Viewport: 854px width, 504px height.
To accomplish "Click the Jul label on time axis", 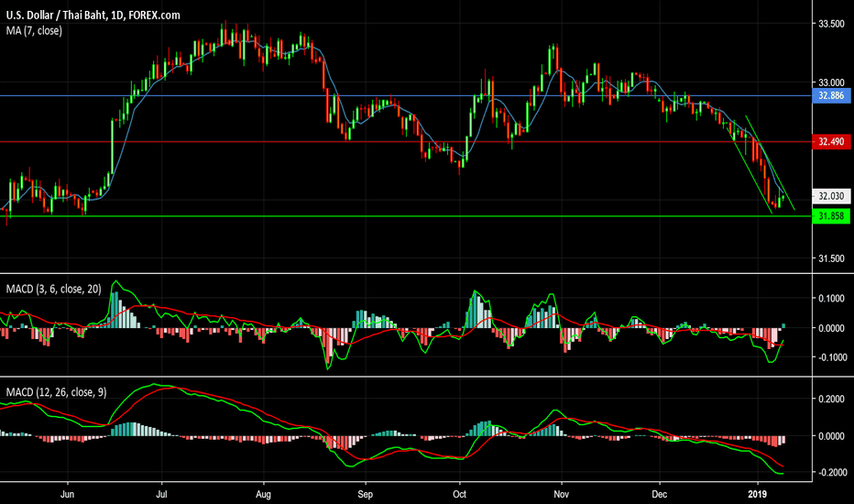I will [161, 494].
